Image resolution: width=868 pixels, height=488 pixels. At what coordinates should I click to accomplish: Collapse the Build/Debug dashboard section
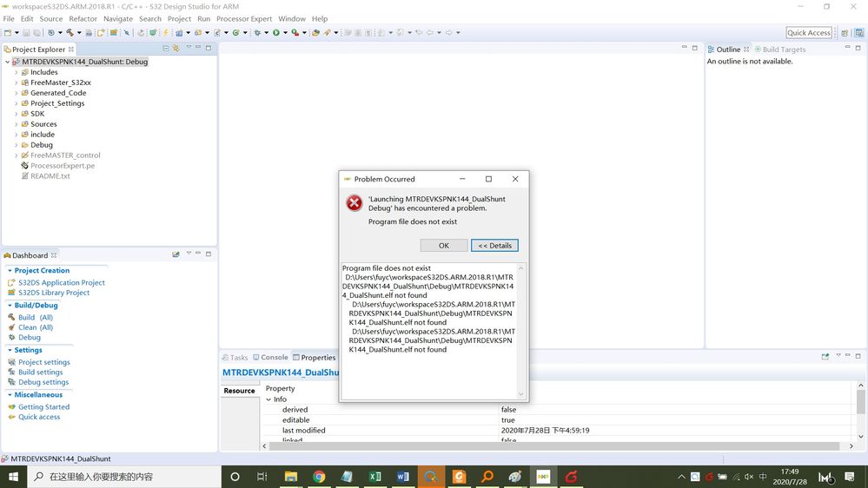tap(10, 306)
